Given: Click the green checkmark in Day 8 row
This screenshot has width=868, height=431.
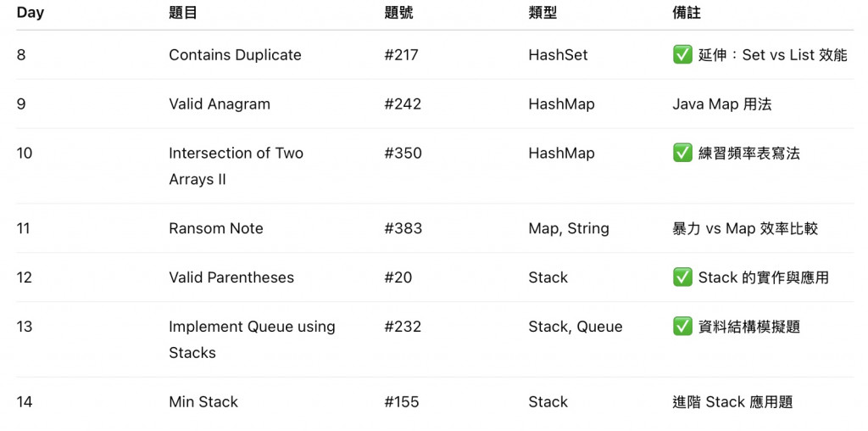Looking at the screenshot, I should pos(682,55).
